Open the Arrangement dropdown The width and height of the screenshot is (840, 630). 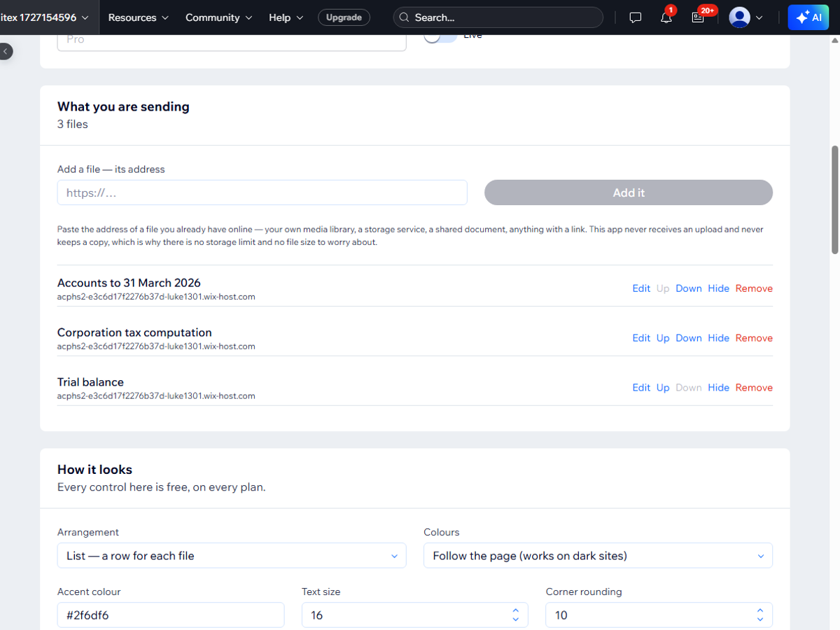point(232,556)
